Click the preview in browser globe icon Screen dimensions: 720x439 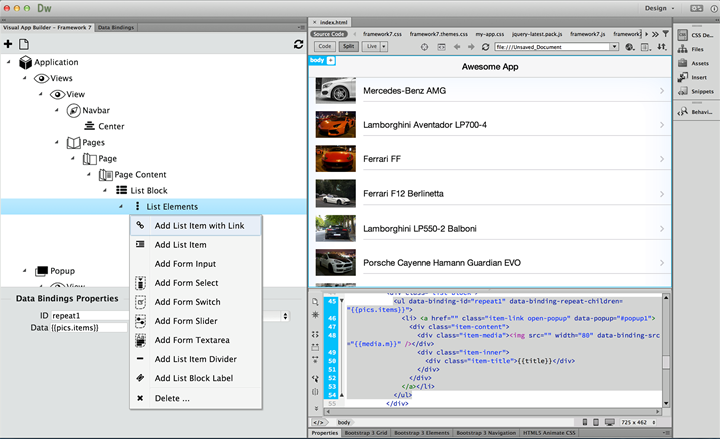pyautogui.click(x=630, y=47)
